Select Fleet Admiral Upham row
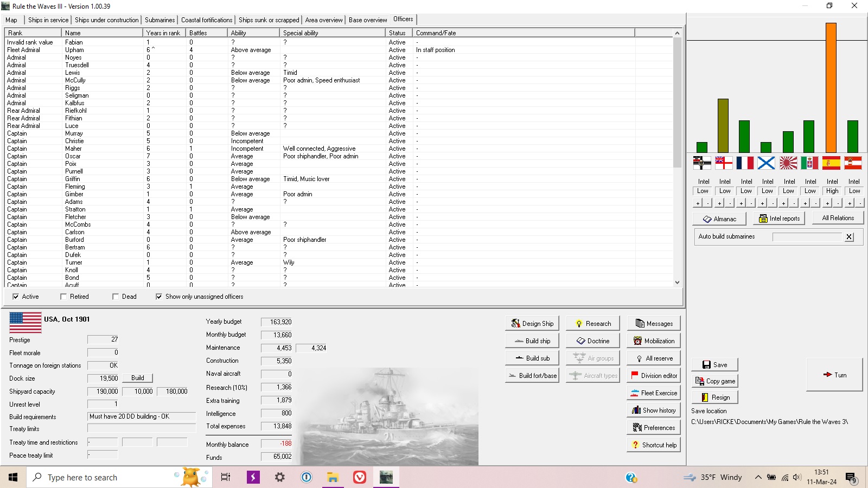 coord(339,50)
